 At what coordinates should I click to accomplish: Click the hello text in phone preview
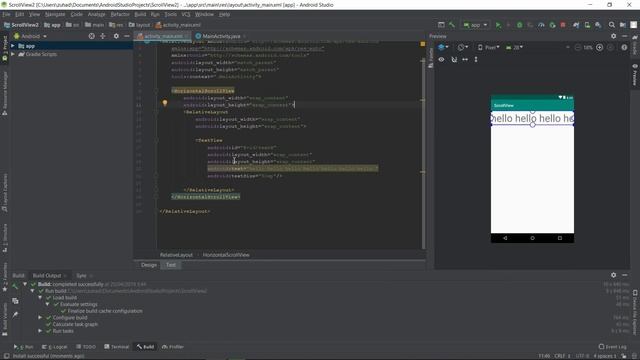click(x=532, y=118)
